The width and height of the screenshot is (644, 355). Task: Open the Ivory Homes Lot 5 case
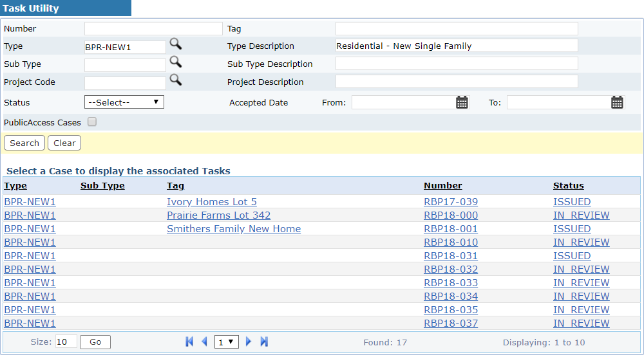tap(211, 202)
